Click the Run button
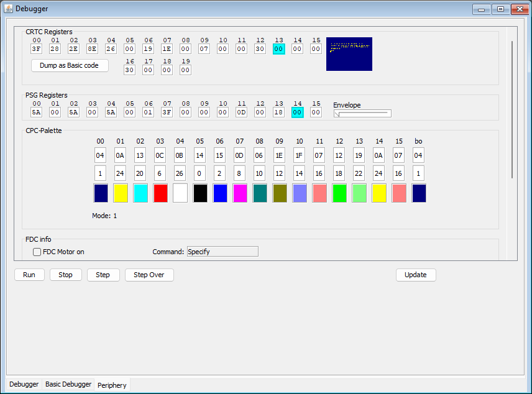Viewport: 532px width, 394px height. point(29,275)
